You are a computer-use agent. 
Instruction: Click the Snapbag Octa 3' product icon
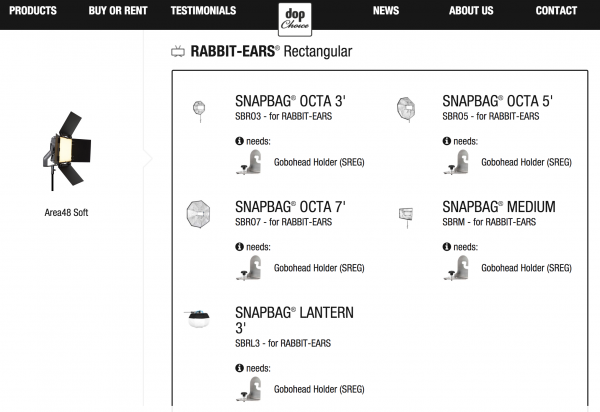click(198, 107)
